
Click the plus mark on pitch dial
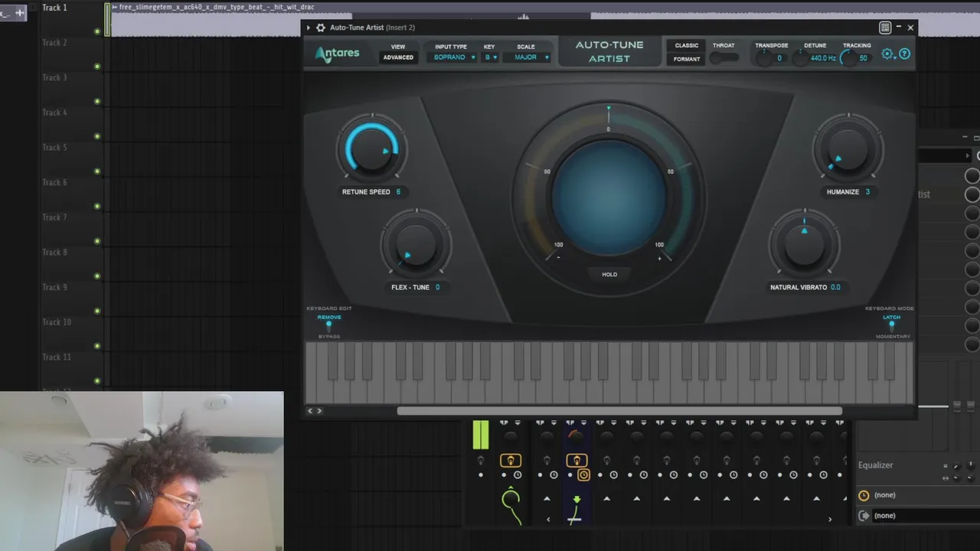click(x=659, y=258)
